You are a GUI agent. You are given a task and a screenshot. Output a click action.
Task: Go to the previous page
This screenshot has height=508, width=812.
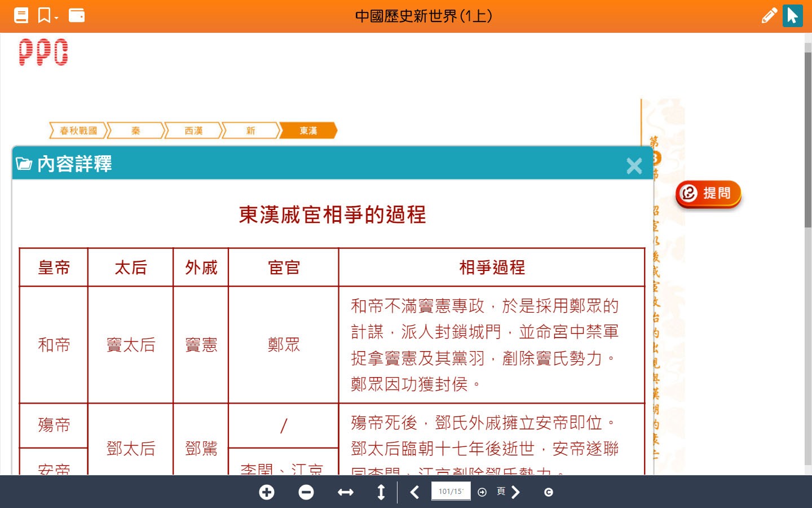coord(415,492)
